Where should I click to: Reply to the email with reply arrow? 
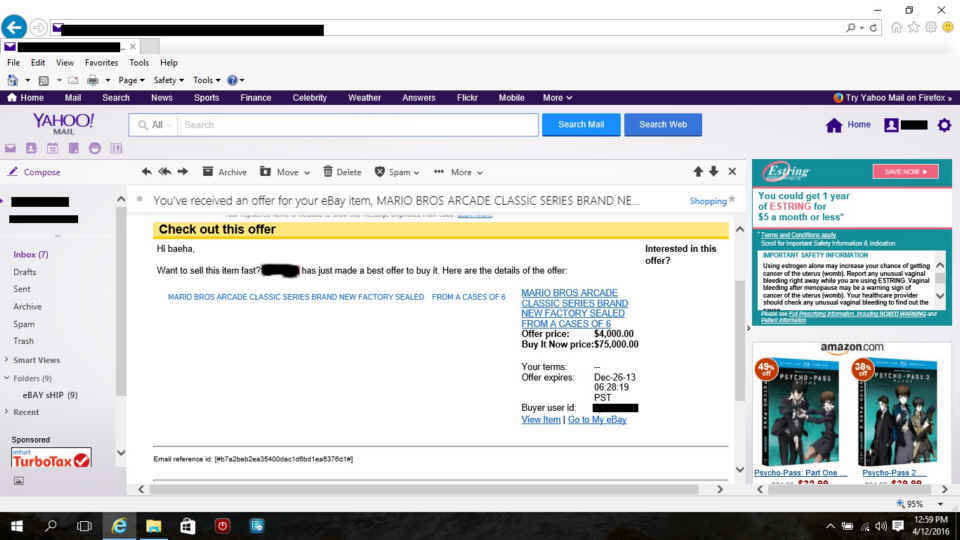click(x=146, y=172)
